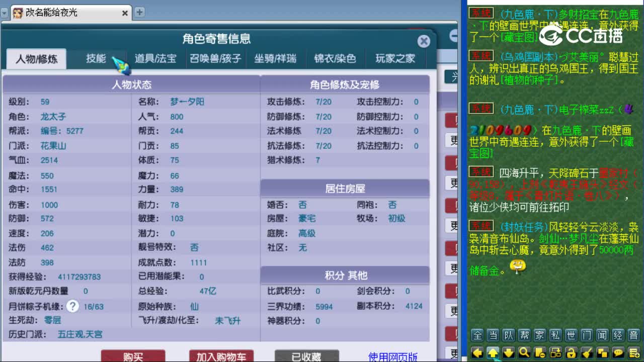Screen dimensions: 644x362
Task: Click the 人物状态 section header
Action: [x=131, y=85]
